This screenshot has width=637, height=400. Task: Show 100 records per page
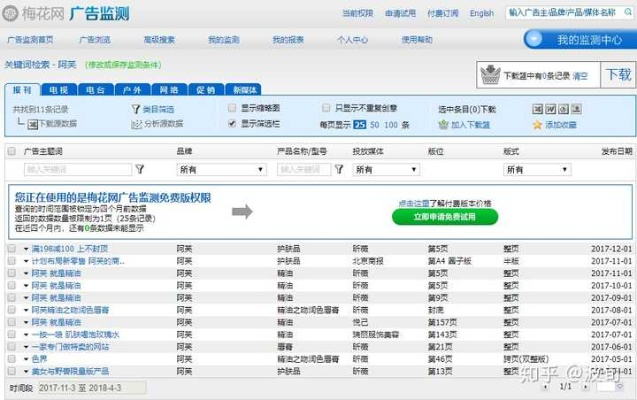(x=391, y=125)
